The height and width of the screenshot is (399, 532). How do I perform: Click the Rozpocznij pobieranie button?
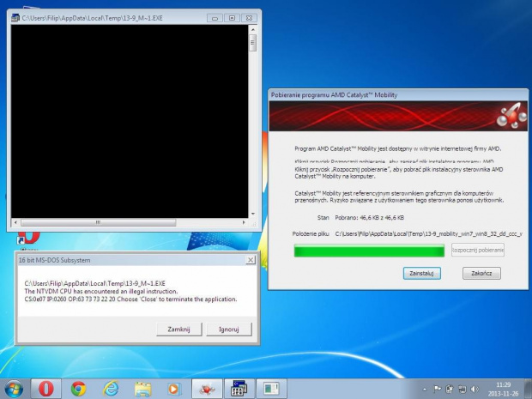pyautogui.click(x=478, y=250)
